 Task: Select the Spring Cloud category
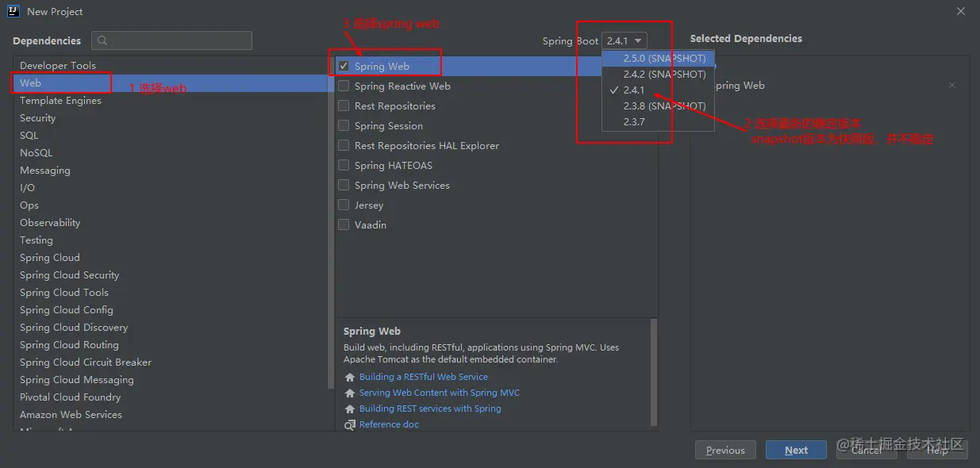point(171,258)
